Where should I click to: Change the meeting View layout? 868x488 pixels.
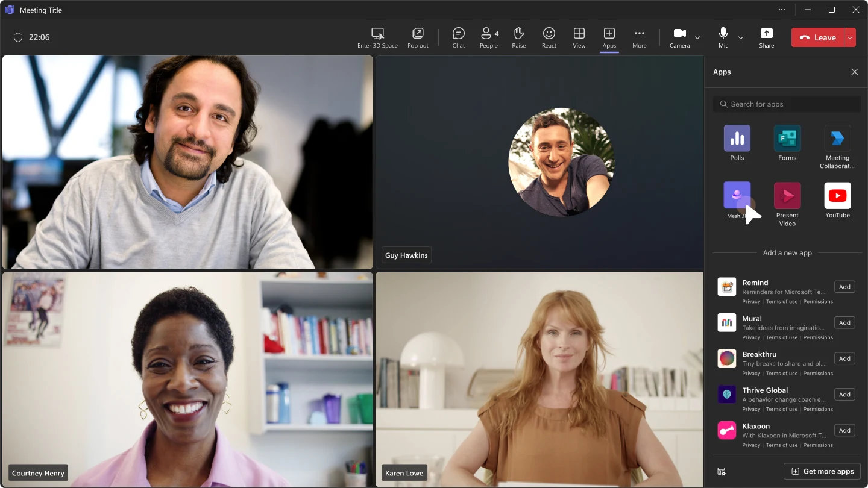[x=579, y=37]
